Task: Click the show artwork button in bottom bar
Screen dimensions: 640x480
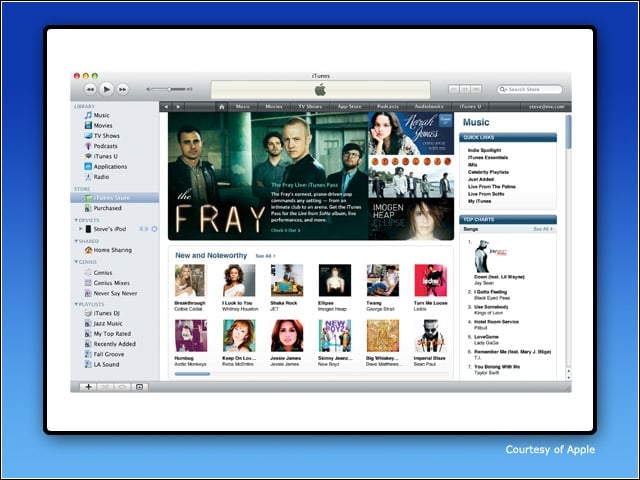Action: point(139,387)
